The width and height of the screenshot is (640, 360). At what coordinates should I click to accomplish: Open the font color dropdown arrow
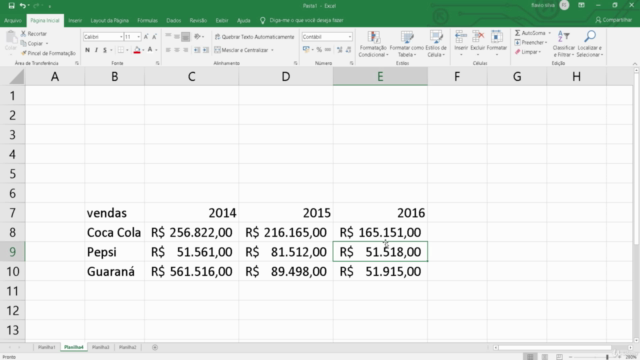[x=156, y=50]
